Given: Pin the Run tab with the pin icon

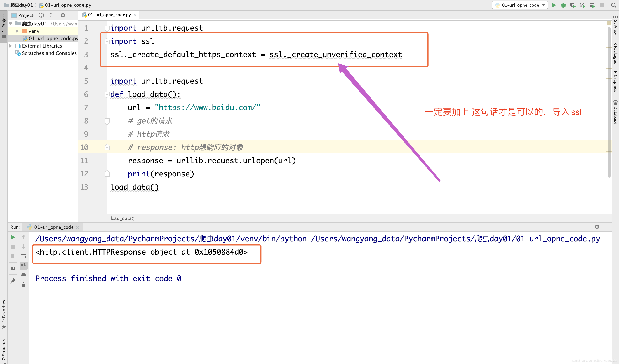Looking at the screenshot, I should click(x=13, y=281).
